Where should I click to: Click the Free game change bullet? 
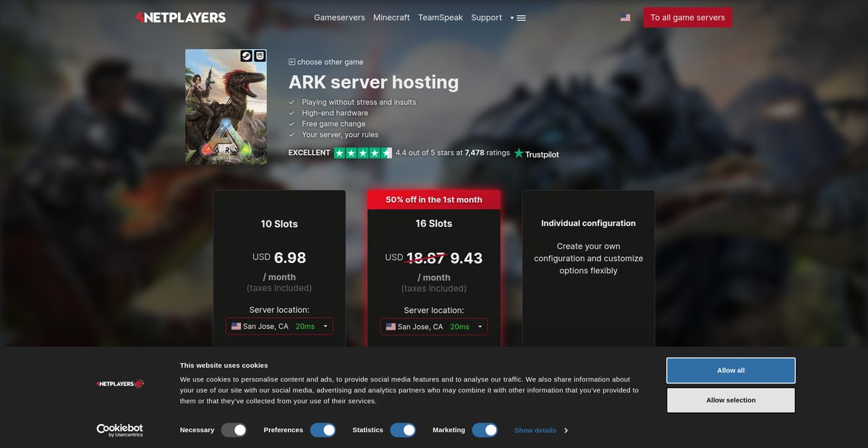(x=333, y=124)
